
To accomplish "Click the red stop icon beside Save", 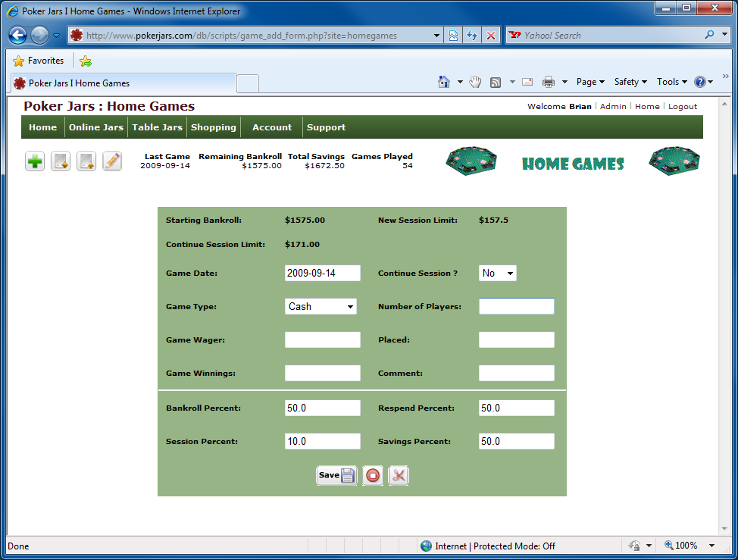I will point(373,475).
